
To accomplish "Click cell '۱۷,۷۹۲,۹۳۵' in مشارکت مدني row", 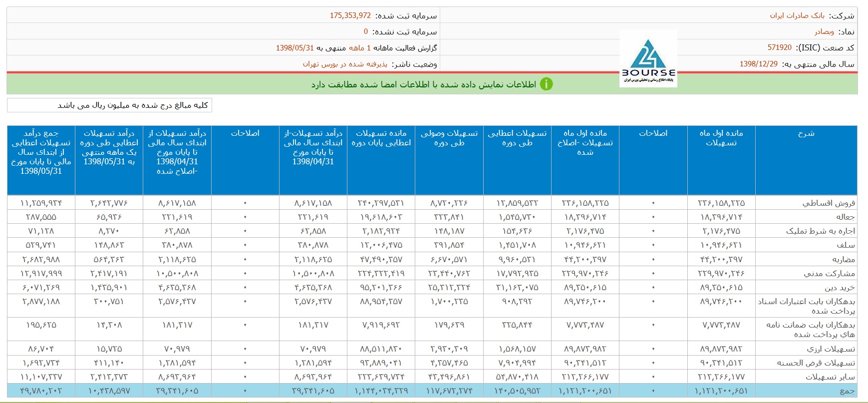I will tap(517, 273).
